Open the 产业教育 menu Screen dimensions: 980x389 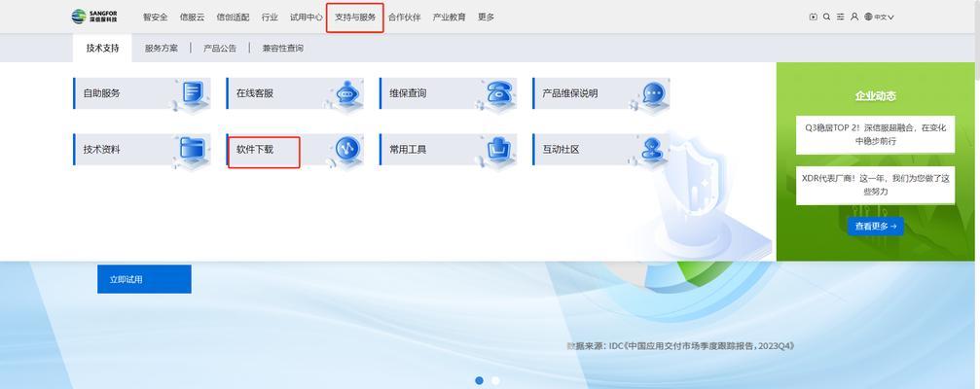(450, 18)
